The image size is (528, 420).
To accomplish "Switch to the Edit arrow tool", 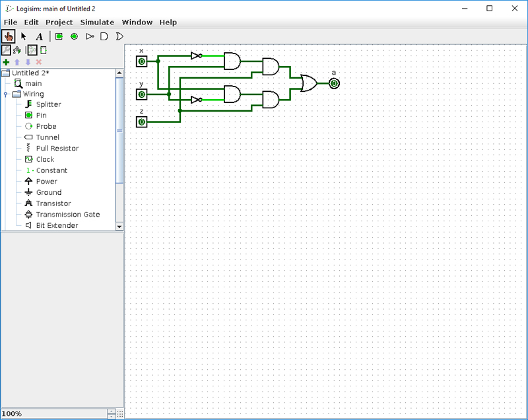I will (23, 36).
